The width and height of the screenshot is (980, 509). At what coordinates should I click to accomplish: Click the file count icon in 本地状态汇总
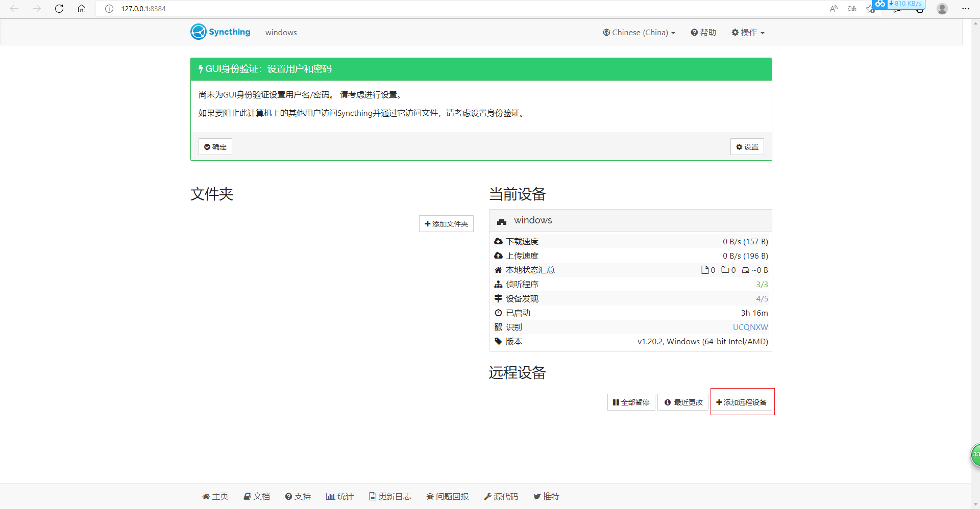coord(705,270)
